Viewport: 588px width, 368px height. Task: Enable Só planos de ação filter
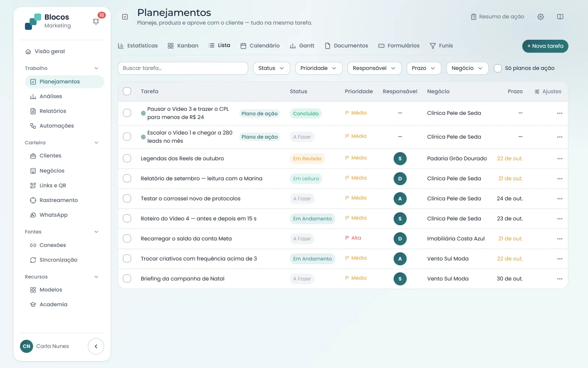(498, 68)
